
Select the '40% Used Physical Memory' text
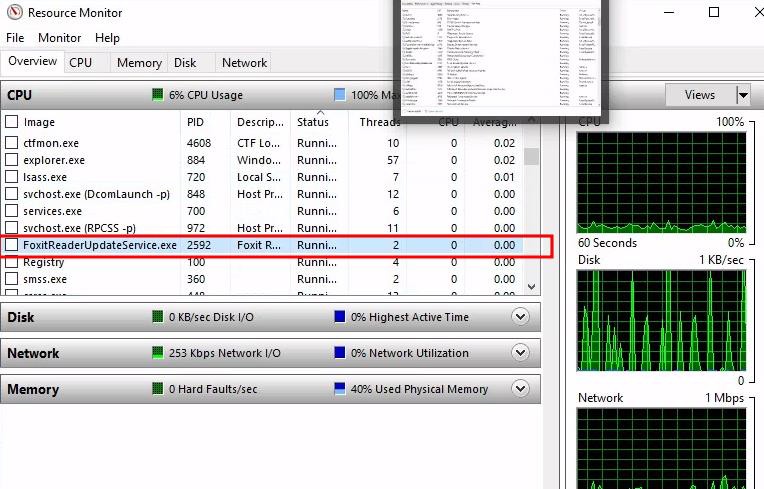pyautogui.click(x=420, y=389)
